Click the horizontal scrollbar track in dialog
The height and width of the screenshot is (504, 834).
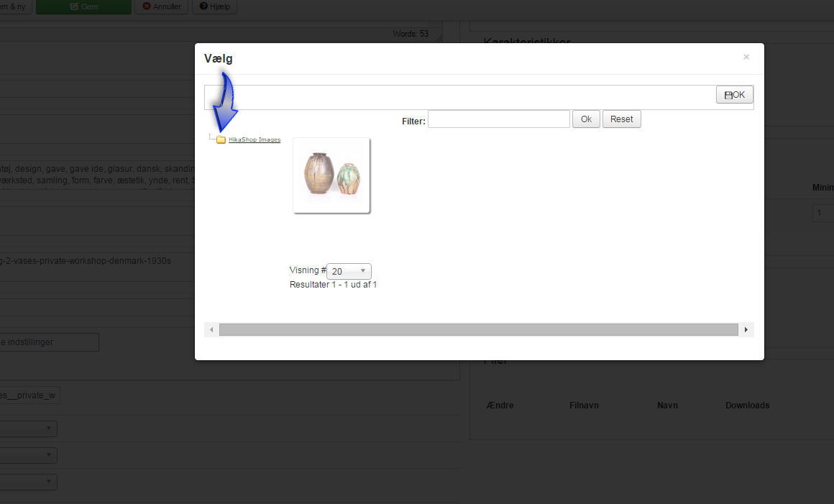click(479, 329)
